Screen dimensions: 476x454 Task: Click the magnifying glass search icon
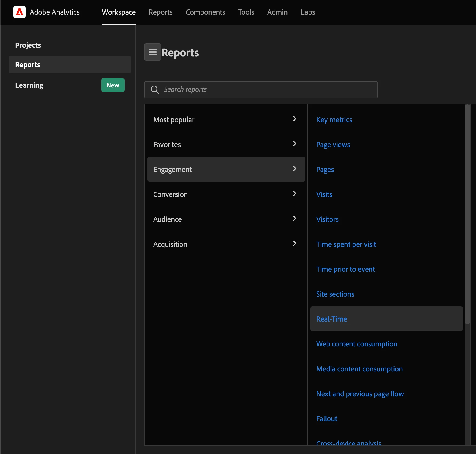tap(155, 90)
